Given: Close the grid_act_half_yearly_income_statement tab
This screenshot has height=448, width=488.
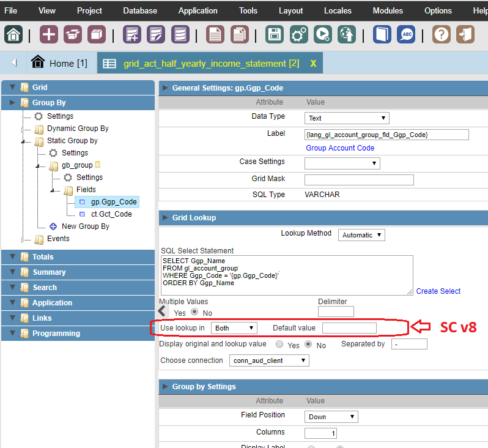Looking at the screenshot, I should point(313,64).
